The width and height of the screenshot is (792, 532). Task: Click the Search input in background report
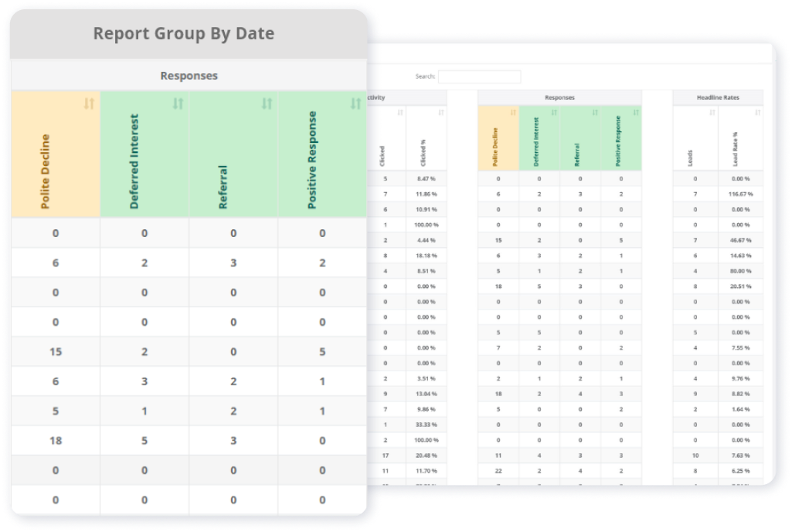click(x=479, y=76)
